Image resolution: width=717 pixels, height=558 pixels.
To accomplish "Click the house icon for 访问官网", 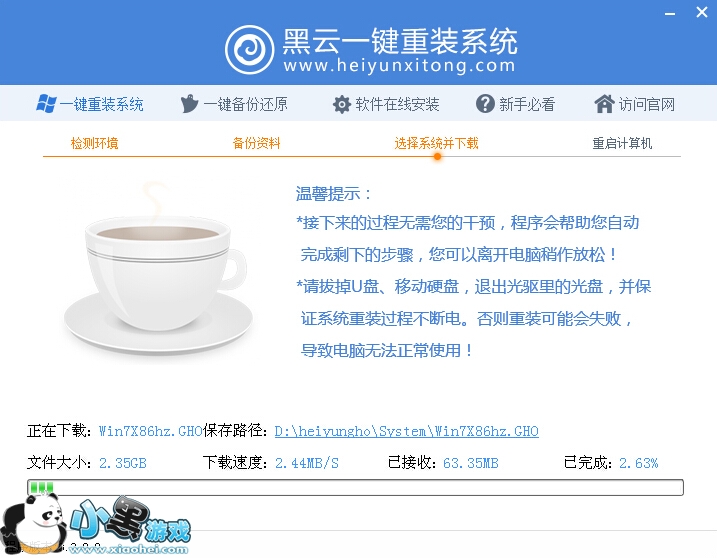I will (604, 103).
